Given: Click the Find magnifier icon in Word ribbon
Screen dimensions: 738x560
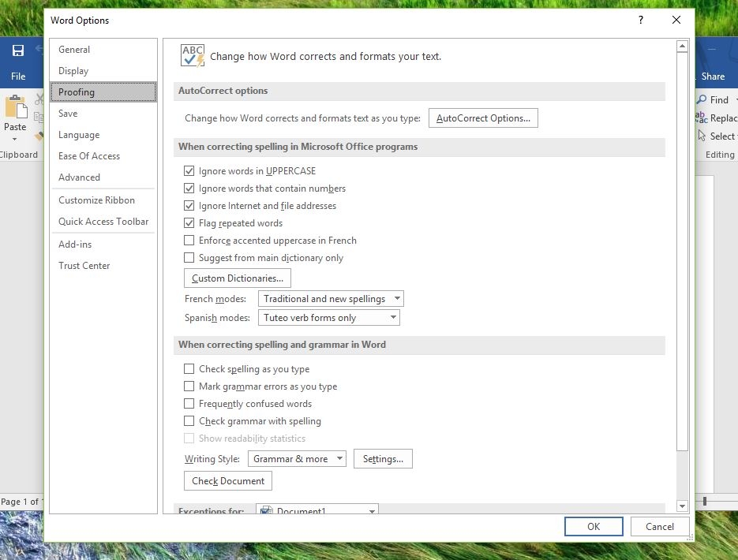Looking at the screenshot, I should point(702,99).
